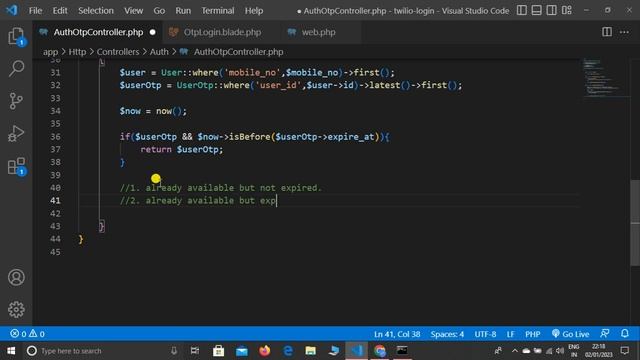This screenshot has height=360, width=640.
Task: Click Ln 41, Col 38 status entry
Action: click(x=397, y=334)
